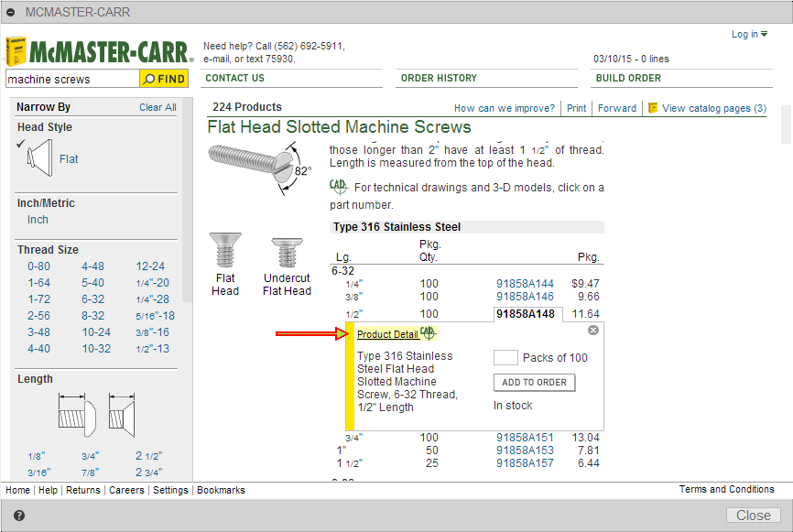
Task: Click the ADD TO ORDER button
Action: (x=534, y=382)
